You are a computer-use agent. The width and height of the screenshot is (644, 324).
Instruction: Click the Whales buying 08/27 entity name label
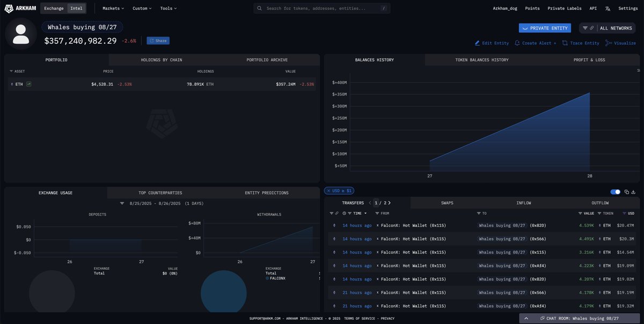(x=82, y=27)
